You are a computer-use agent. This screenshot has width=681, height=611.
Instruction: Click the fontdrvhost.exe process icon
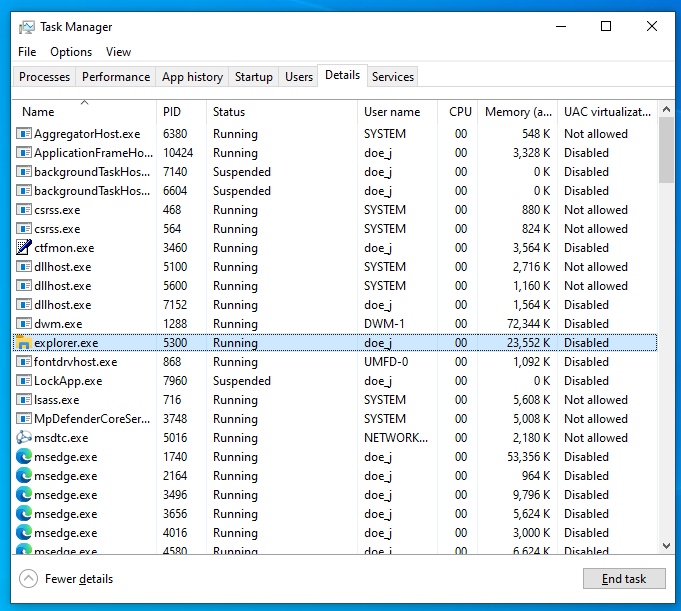tap(24, 361)
